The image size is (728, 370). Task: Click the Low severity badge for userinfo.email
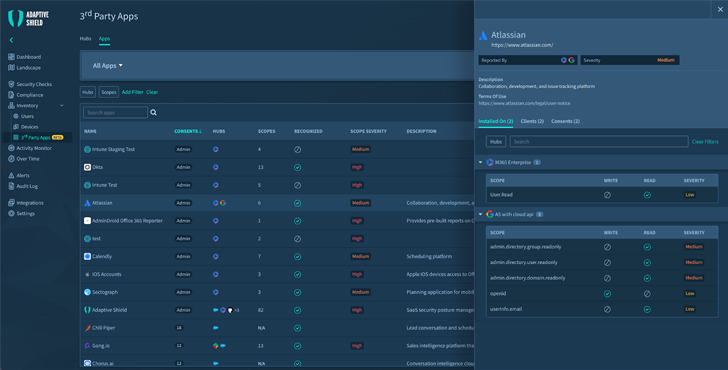pyautogui.click(x=690, y=309)
